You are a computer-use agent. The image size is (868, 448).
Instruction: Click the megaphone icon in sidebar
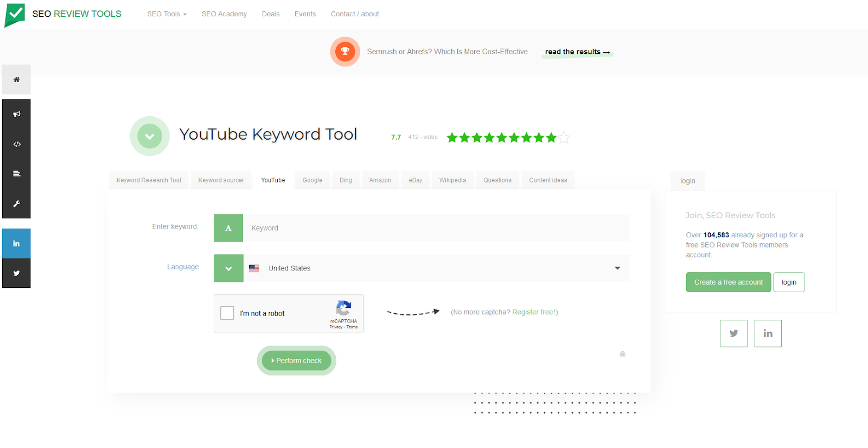coord(16,114)
